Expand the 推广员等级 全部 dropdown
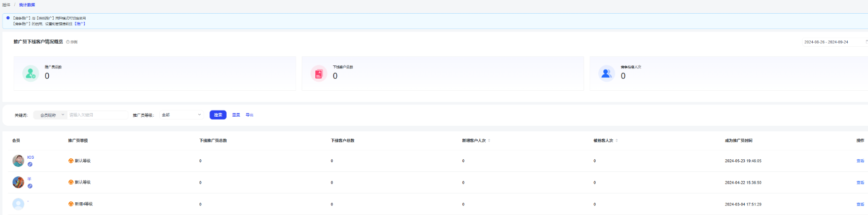868x215 pixels. point(181,115)
